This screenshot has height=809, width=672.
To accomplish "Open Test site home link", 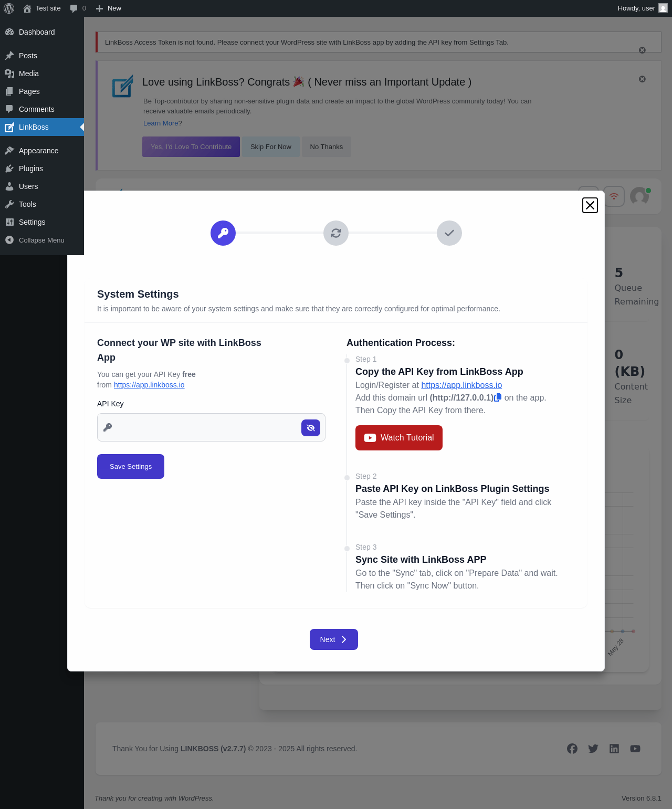I will [42, 8].
